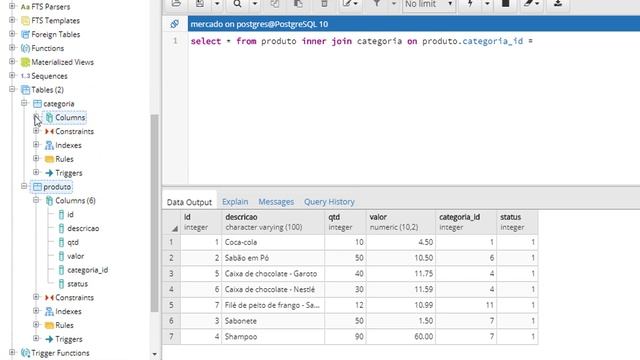Click the descricao column header
This screenshot has height=360, width=640.
tap(273, 222)
